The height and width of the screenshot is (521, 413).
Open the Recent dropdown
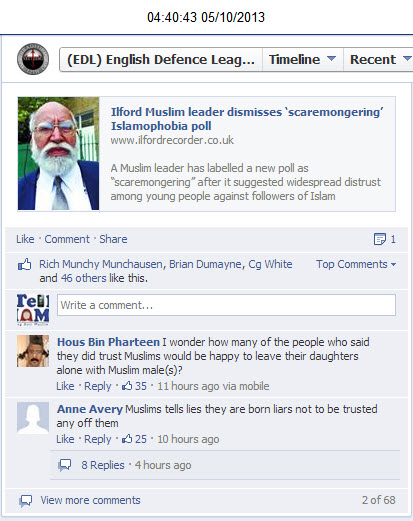click(x=378, y=59)
